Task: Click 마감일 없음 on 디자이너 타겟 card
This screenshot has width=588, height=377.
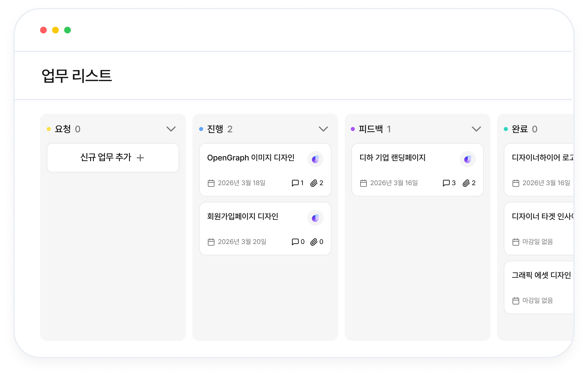Action: pyautogui.click(x=538, y=242)
